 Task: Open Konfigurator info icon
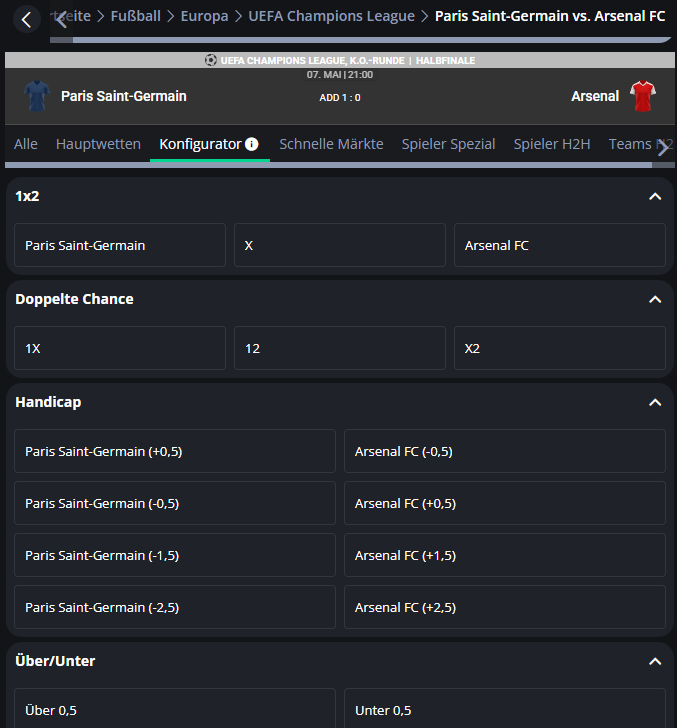coord(252,144)
